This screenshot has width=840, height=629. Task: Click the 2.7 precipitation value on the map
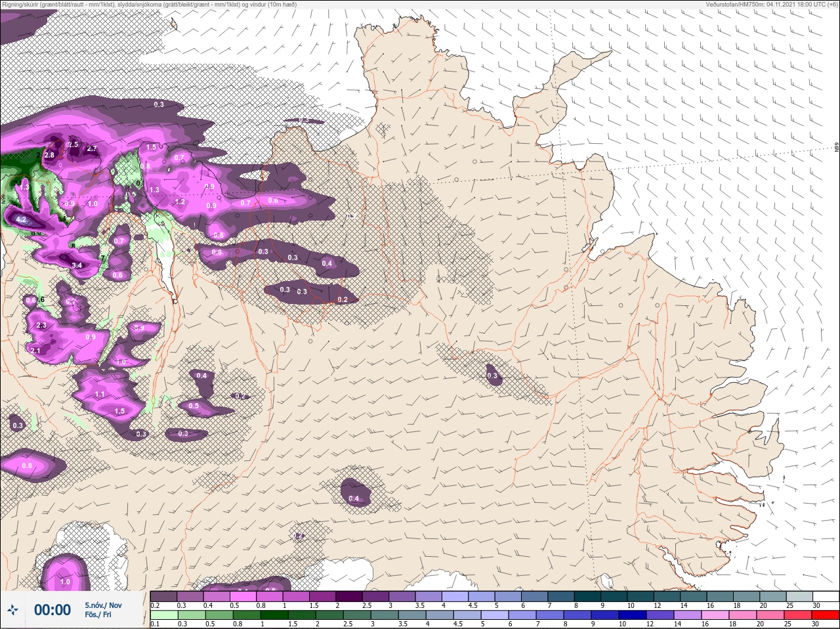[92, 149]
